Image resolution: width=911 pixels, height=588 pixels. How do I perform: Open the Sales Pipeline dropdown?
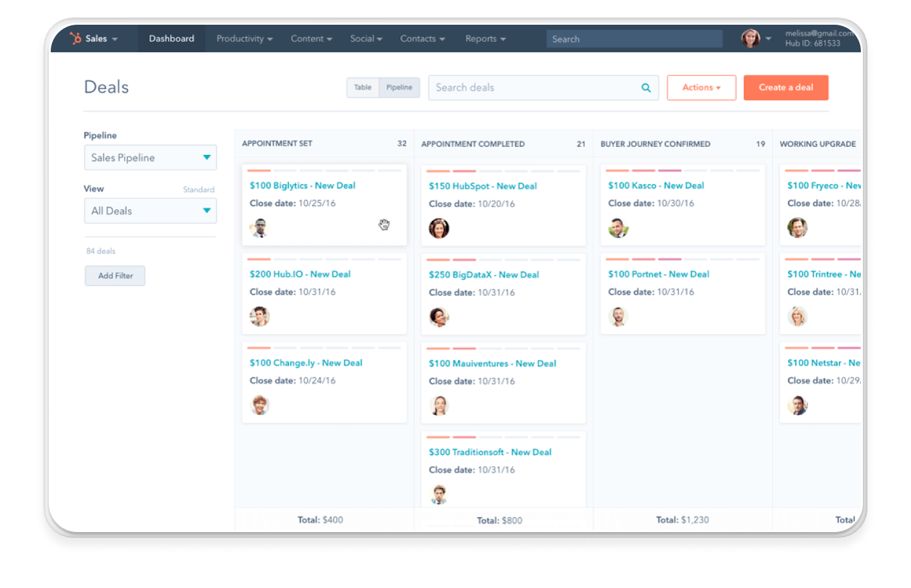click(x=150, y=157)
